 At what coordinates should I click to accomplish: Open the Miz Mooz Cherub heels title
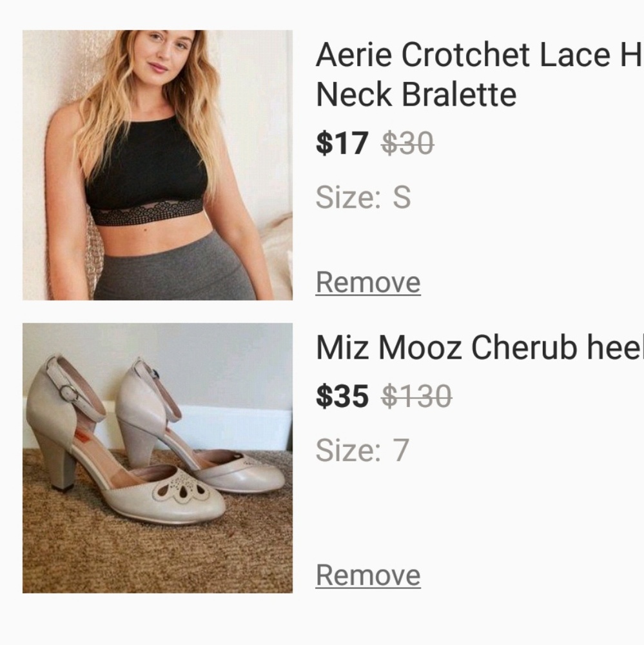click(x=478, y=349)
